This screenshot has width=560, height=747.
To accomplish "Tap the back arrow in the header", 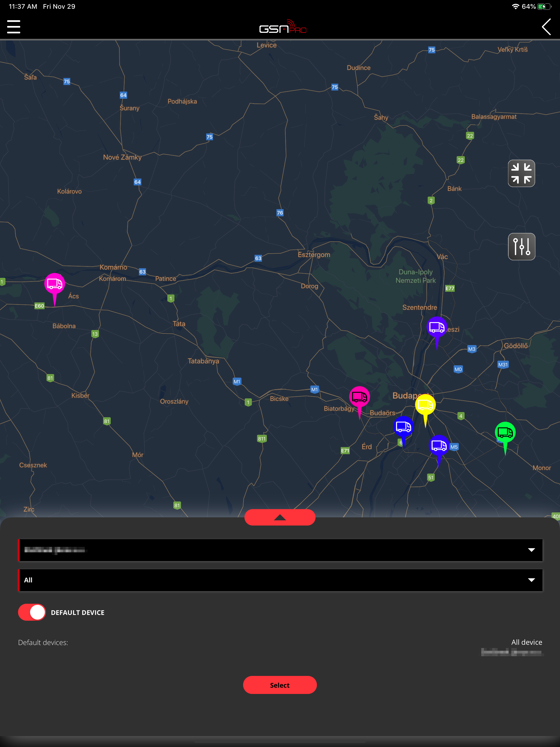I will point(546,27).
